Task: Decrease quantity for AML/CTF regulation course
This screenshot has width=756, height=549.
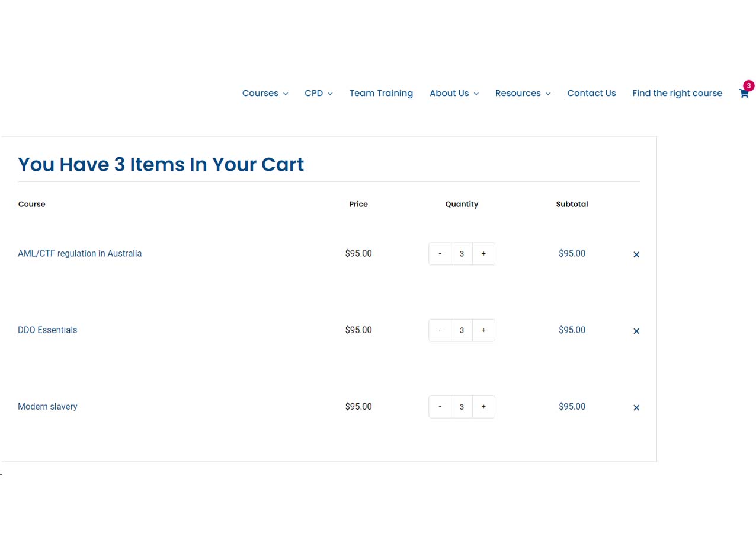Action: [x=440, y=254]
